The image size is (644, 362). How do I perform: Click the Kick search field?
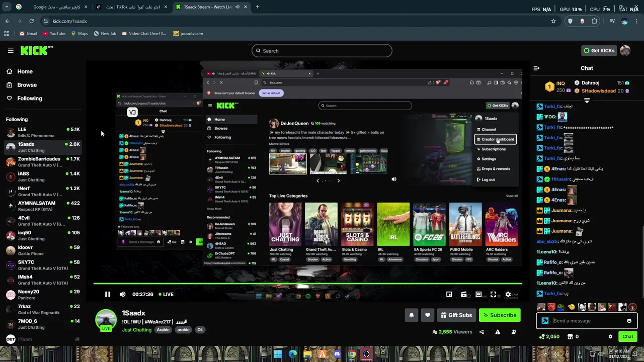(322, 51)
